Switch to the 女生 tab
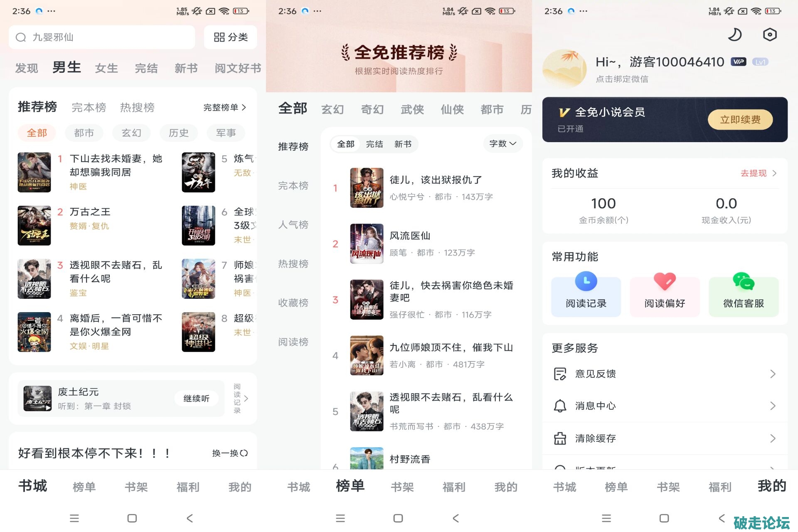The image size is (798, 532). 106,68
